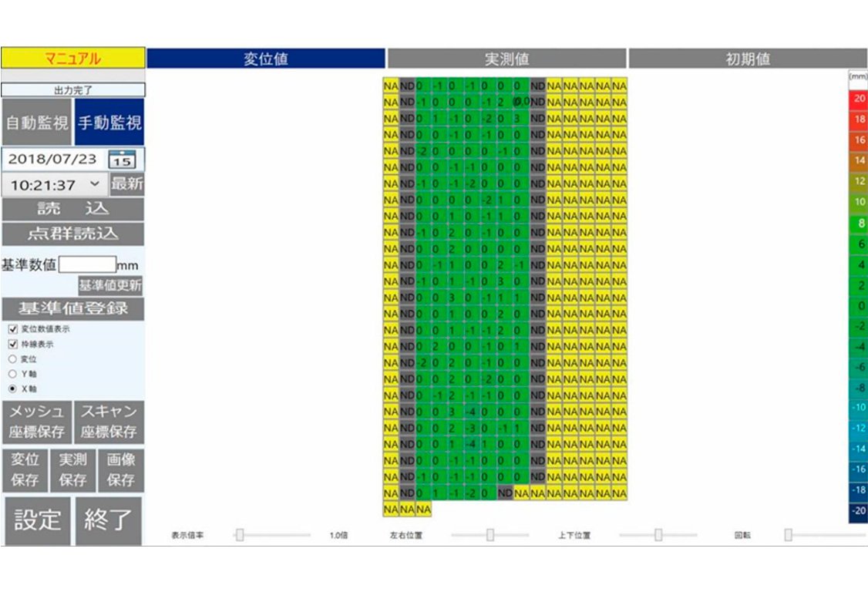Click 点群読込 point cloud load
Viewport: 868px width, 592px height.
[x=72, y=234]
